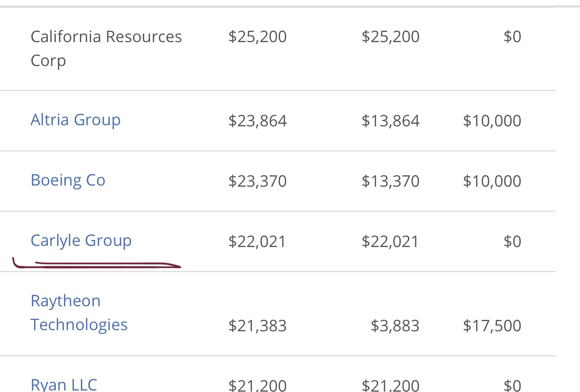Select the $23,864 total for Altria Group
This screenshot has width=580, height=392.
(x=257, y=121)
